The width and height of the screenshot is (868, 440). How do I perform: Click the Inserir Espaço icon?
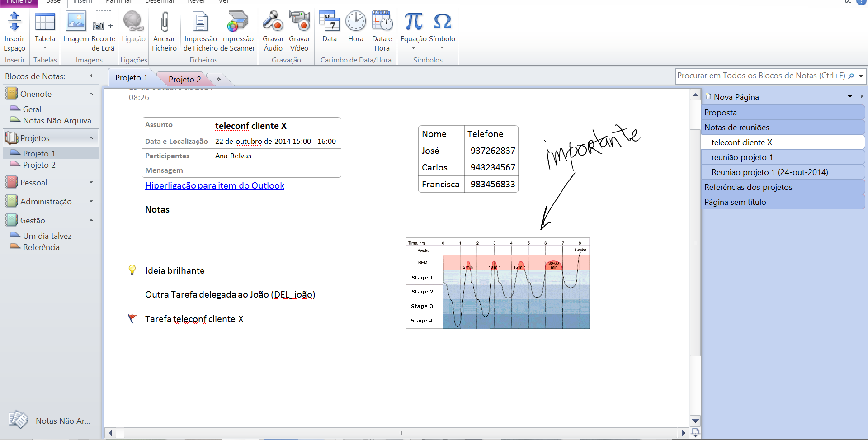(14, 22)
